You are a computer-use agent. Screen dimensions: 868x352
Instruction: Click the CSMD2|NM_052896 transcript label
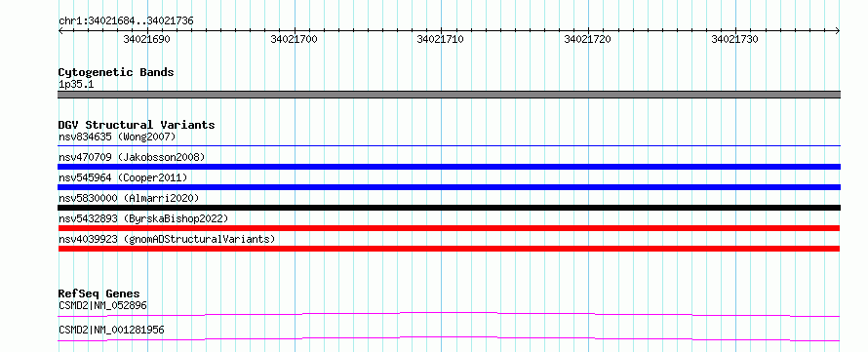click(103, 305)
